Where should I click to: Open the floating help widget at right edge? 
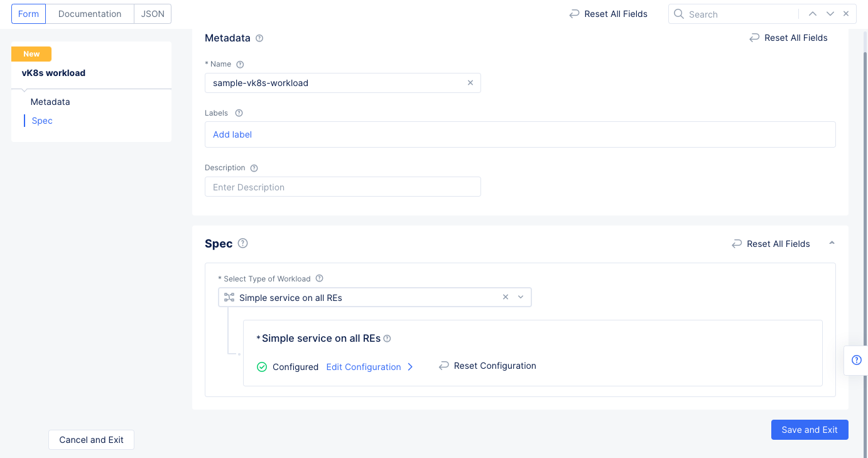(856, 360)
